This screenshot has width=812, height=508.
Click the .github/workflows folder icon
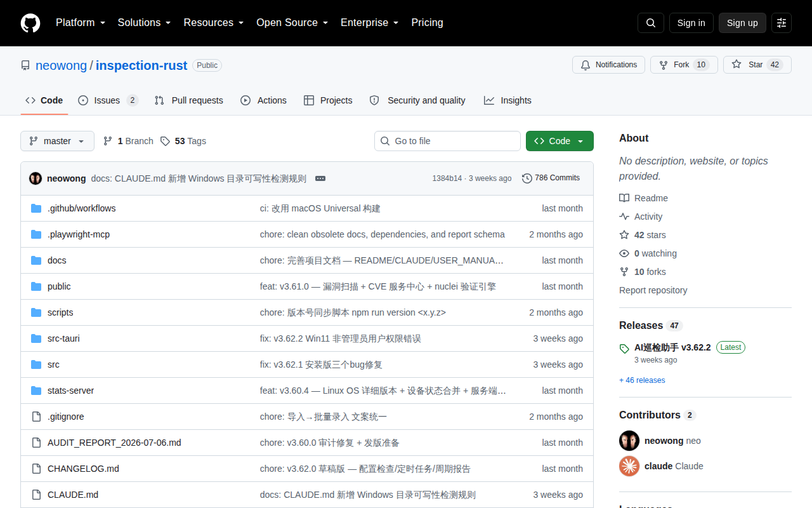[x=36, y=208]
